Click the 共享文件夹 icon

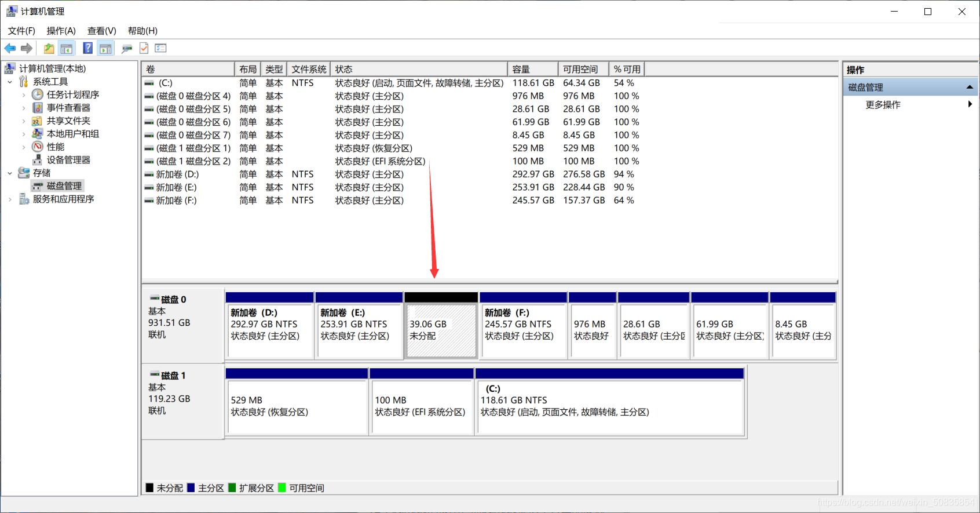click(x=38, y=121)
